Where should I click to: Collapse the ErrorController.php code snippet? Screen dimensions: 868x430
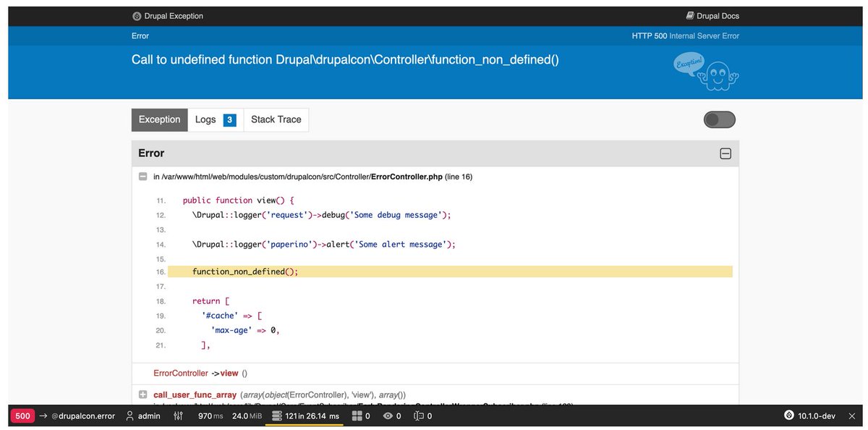142,176
